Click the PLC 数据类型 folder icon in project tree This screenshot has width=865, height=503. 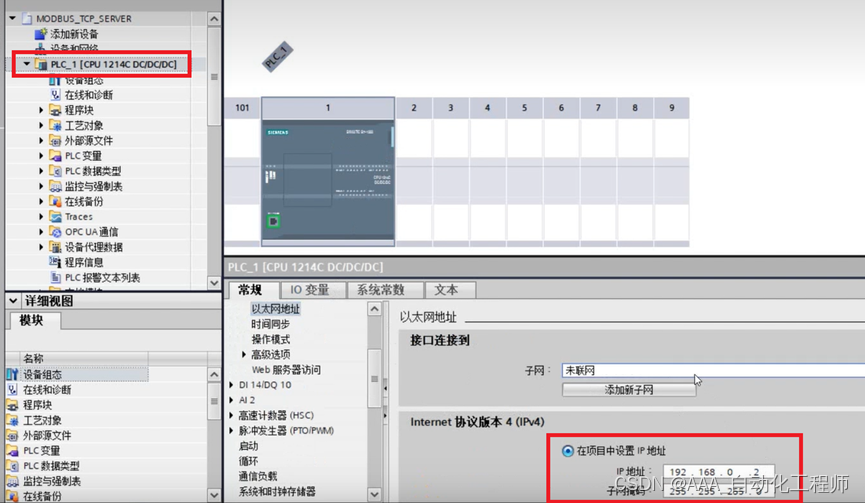(x=55, y=171)
